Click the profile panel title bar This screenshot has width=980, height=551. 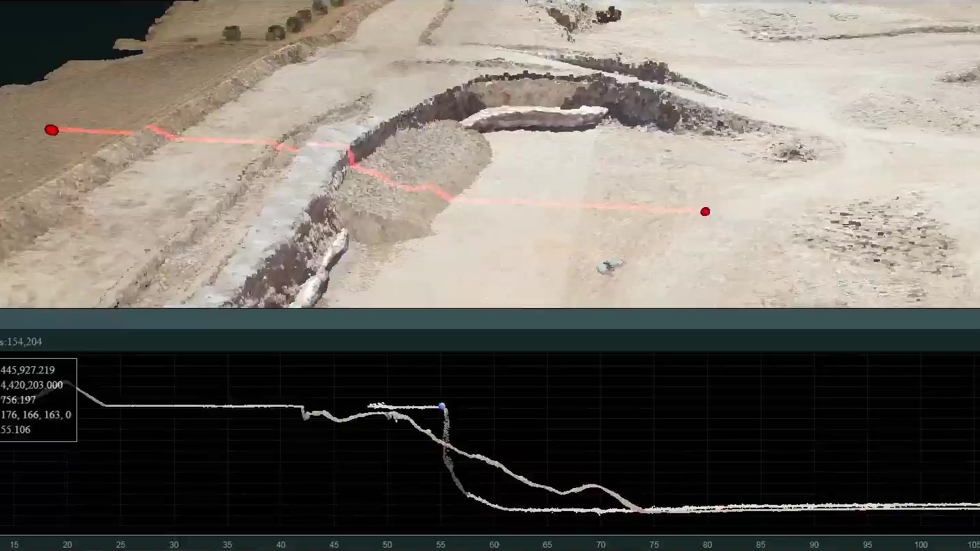[490, 319]
